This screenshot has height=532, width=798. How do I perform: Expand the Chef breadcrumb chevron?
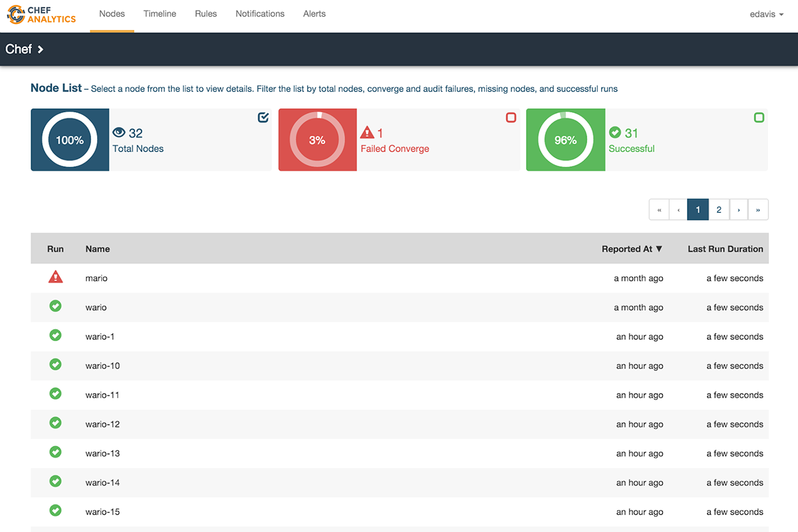tap(41, 49)
